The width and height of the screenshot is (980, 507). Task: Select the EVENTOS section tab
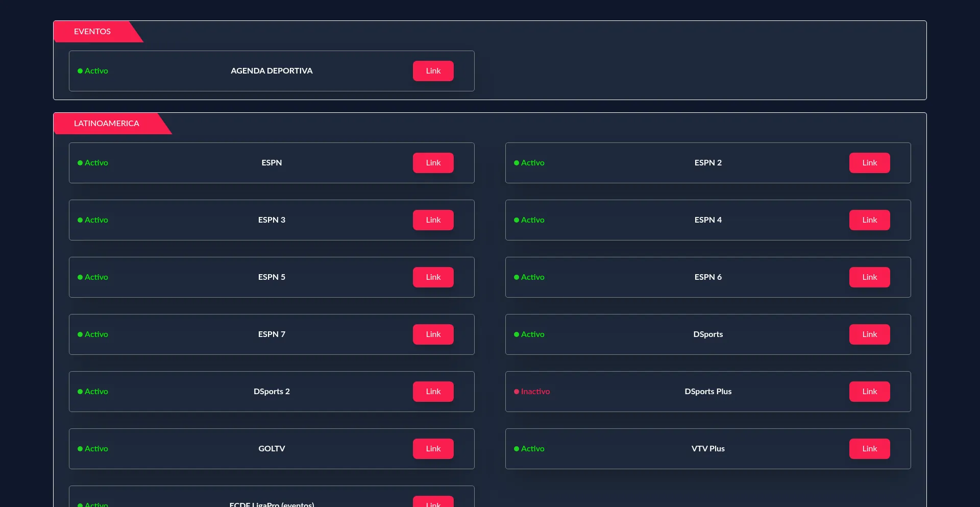(x=92, y=32)
